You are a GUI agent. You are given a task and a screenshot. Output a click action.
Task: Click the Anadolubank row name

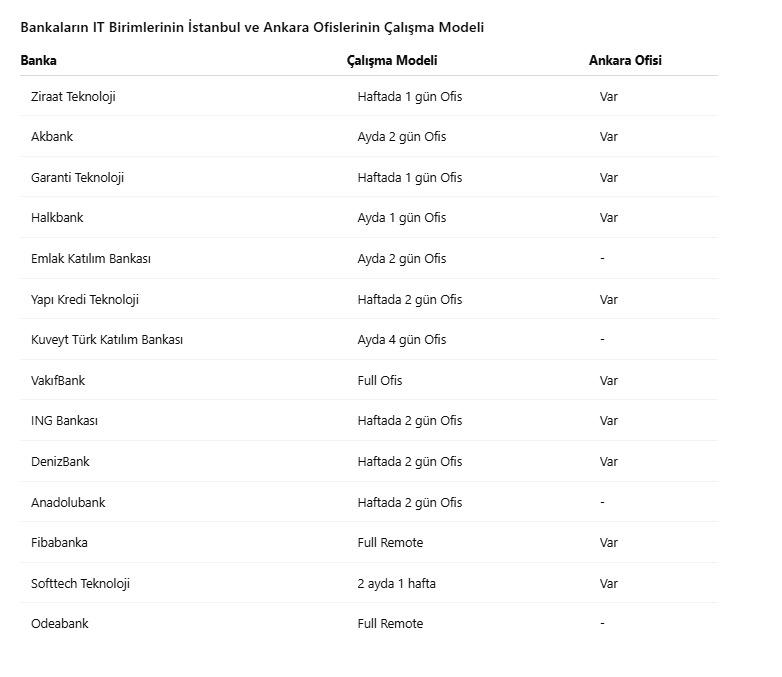point(68,503)
